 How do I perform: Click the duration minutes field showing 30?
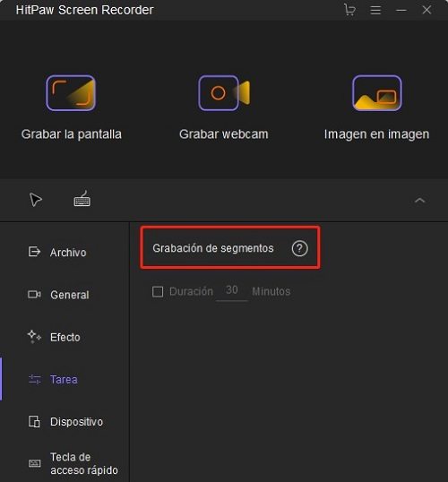pyautogui.click(x=231, y=291)
